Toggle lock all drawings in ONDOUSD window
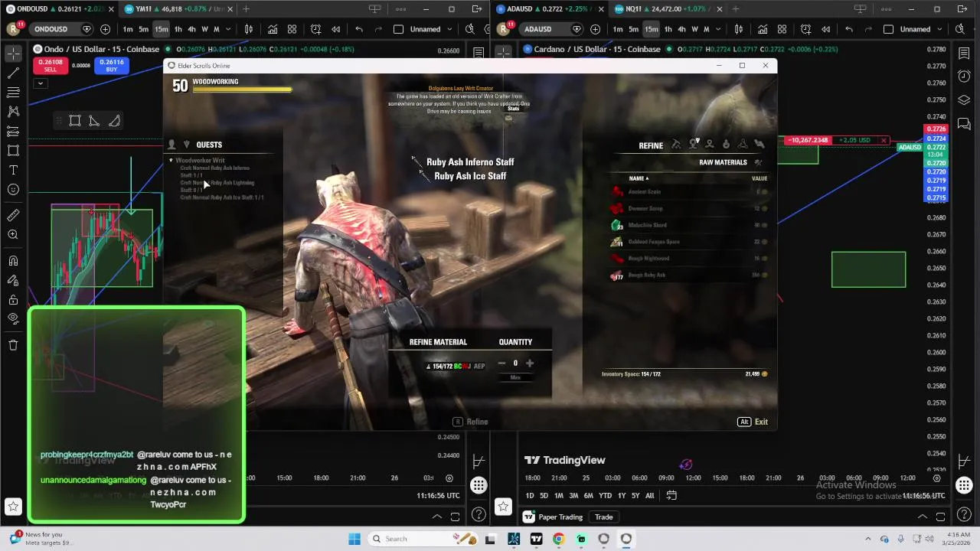980x551 pixels. pyautogui.click(x=13, y=299)
